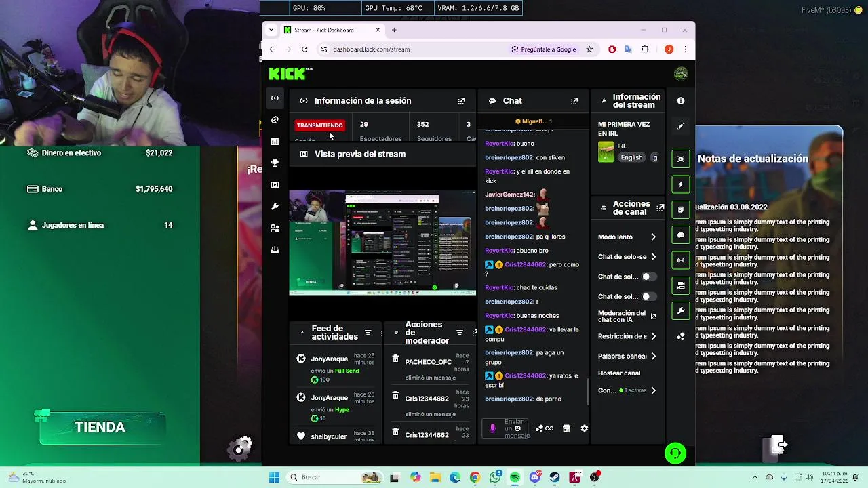Open Spotify from the taskbar
This screenshot has width=868, height=488.
click(x=515, y=477)
